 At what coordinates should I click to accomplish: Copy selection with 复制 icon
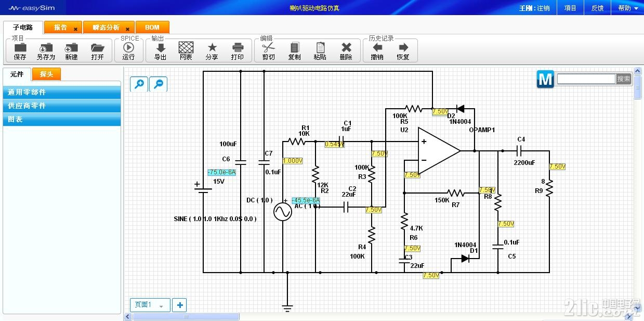click(x=294, y=47)
